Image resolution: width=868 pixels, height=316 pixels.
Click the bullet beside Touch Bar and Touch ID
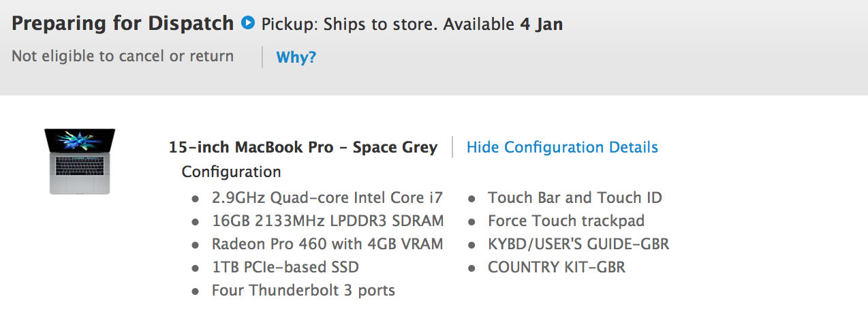pos(471,199)
